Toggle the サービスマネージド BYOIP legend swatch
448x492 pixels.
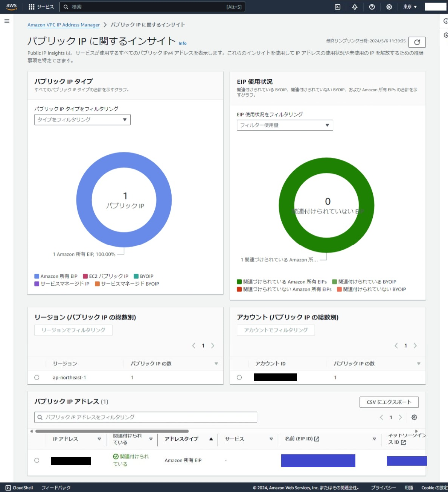[97, 284]
